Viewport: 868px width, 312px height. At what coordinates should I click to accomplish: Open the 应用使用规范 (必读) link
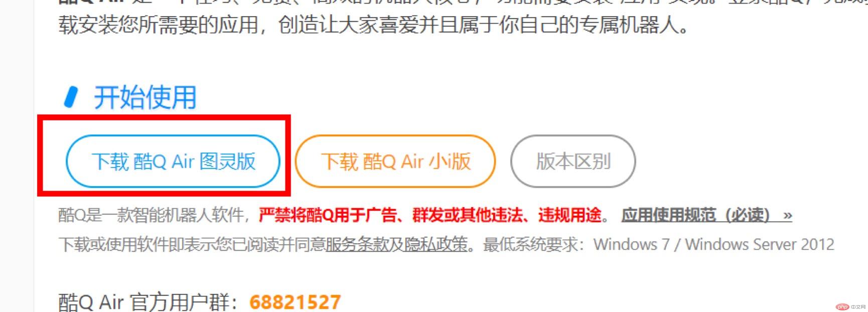695,215
